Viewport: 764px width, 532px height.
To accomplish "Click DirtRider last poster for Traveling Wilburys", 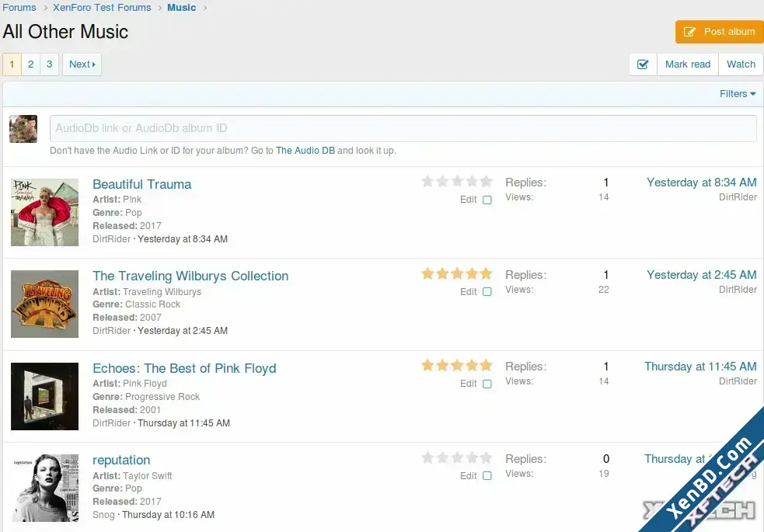I will click(738, 289).
